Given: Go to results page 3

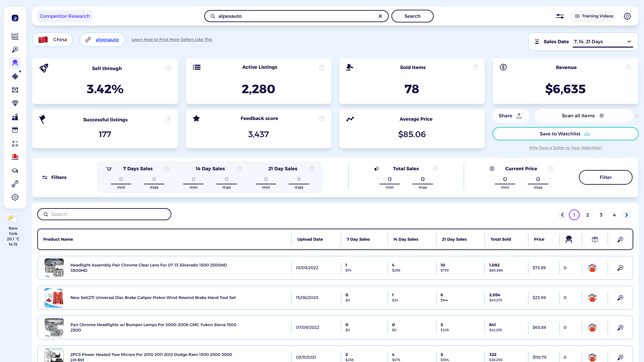Looking at the screenshot, I should [x=601, y=215].
